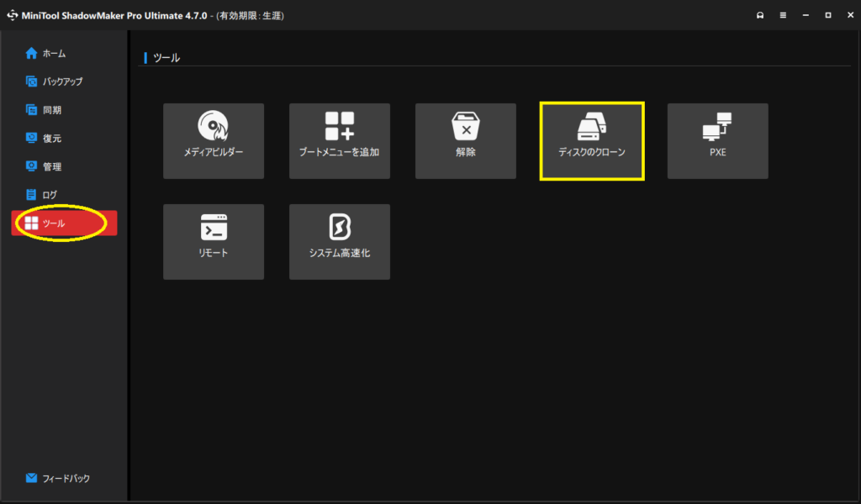The width and height of the screenshot is (861, 504).
Task: Maximize the ShadowMaker window
Action: (828, 15)
